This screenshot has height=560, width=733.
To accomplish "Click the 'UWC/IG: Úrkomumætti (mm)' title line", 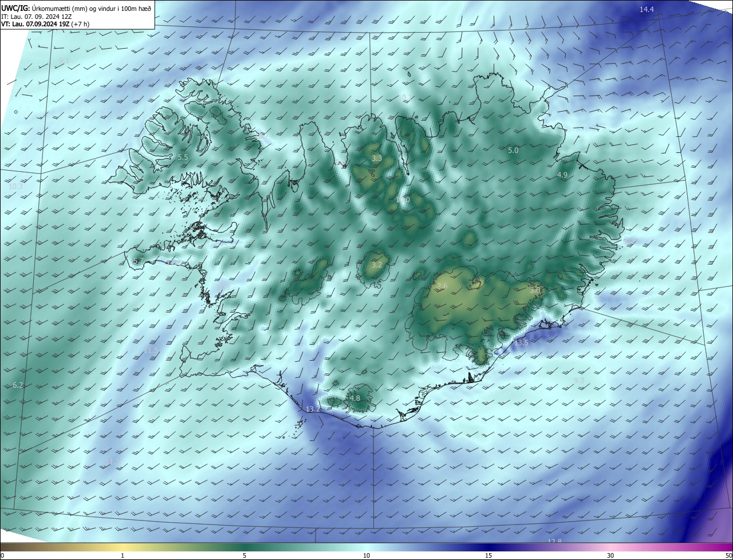I will coord(77,7).
